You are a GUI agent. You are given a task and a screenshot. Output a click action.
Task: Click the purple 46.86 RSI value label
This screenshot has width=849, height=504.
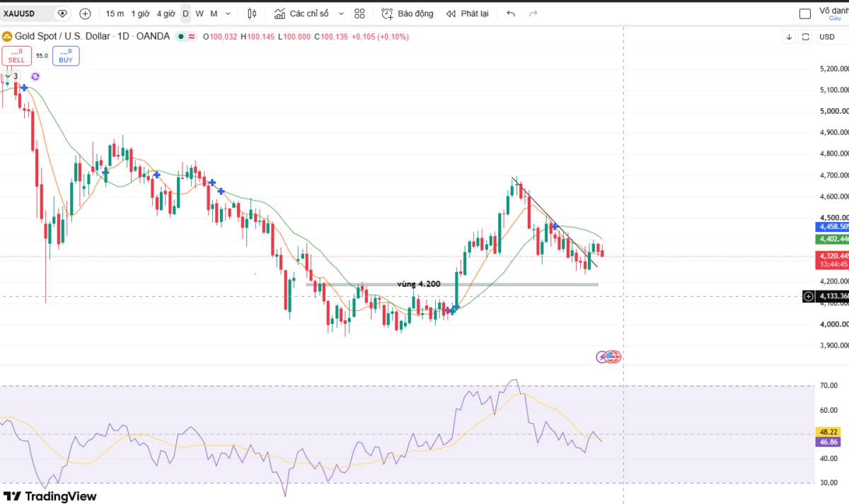[x=828, y=442]
